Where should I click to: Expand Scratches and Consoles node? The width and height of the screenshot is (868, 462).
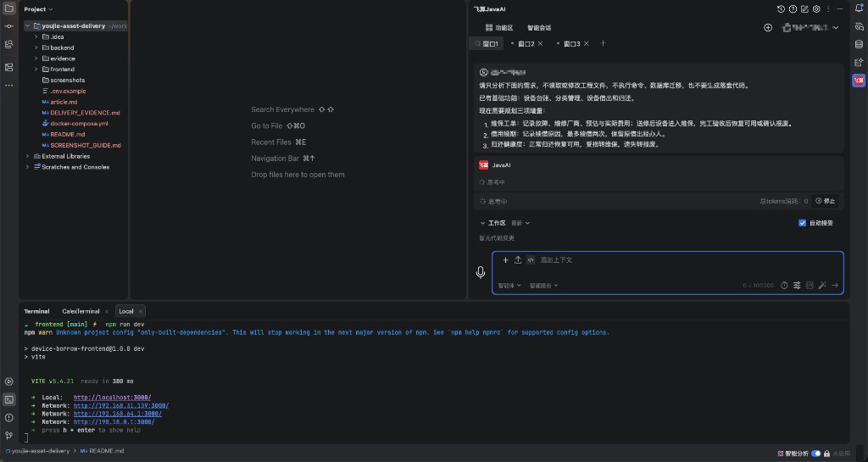27,167
